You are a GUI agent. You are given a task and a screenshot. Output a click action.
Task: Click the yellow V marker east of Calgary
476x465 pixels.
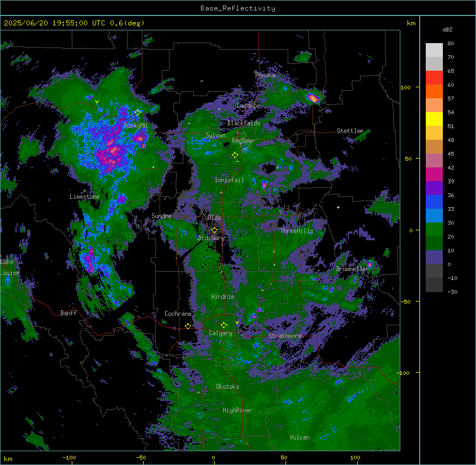[x=237, y=323]
